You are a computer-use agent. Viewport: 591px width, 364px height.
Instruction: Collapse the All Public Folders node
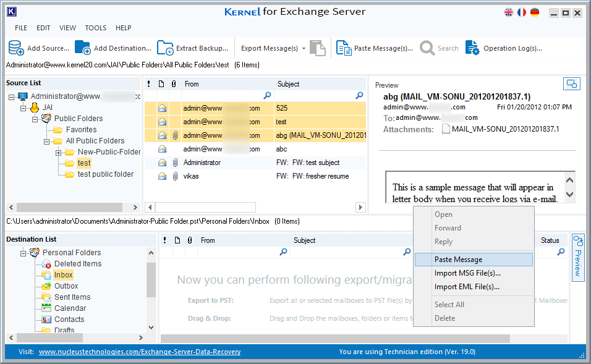coord(46,142)
